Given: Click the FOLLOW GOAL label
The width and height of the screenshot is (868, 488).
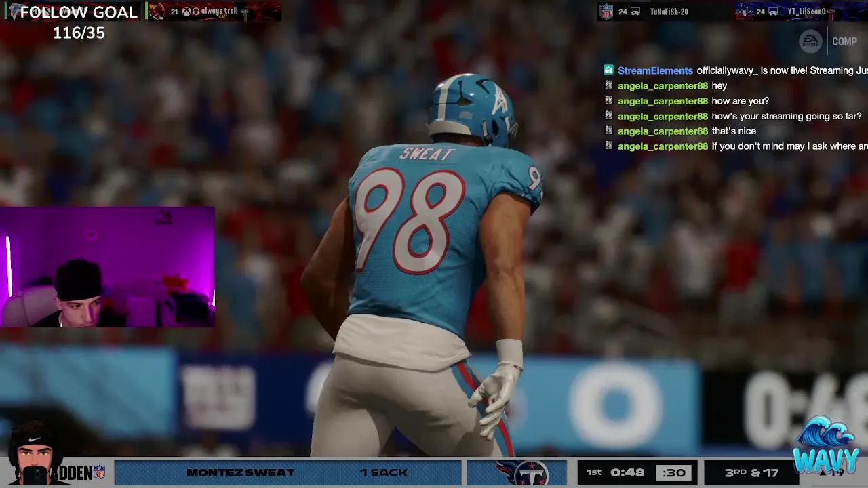Looking at the screenshot, I should click(79, 12).
